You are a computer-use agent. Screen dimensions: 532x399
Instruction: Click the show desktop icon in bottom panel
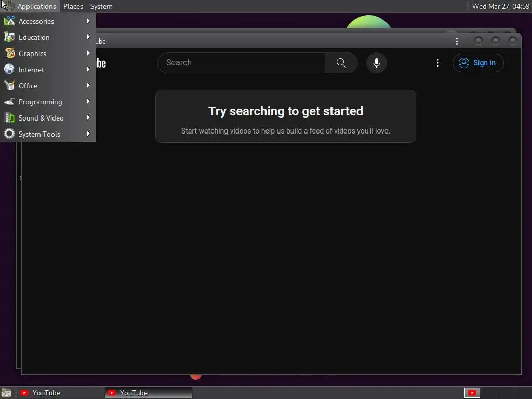pyautogui.click(x=6, y=393)
